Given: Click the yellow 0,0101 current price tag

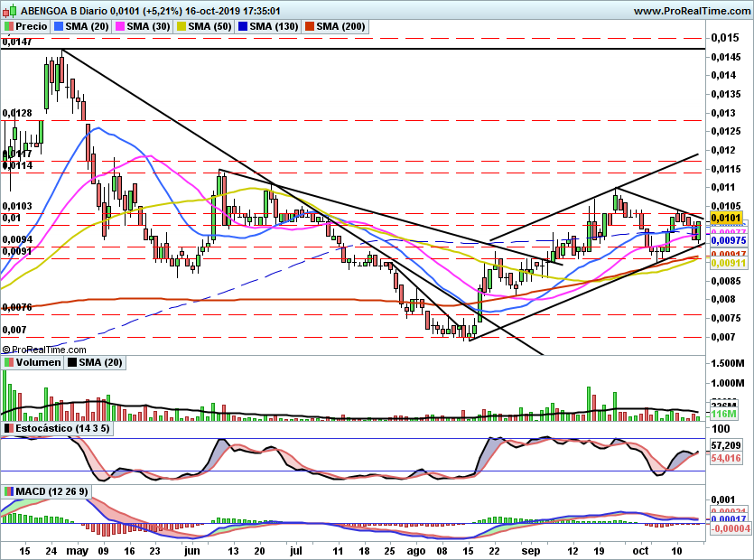Looking at the screenshot, I should [x=726, y=218].
